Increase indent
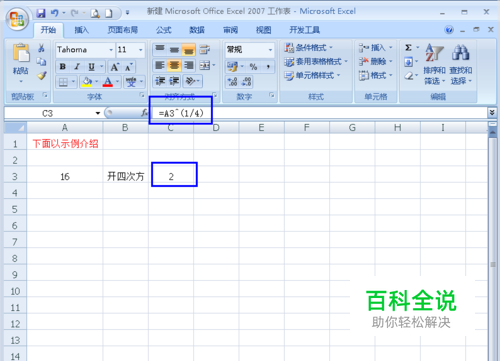The width and height of the screenshot is (500, 361). [174, 81]
